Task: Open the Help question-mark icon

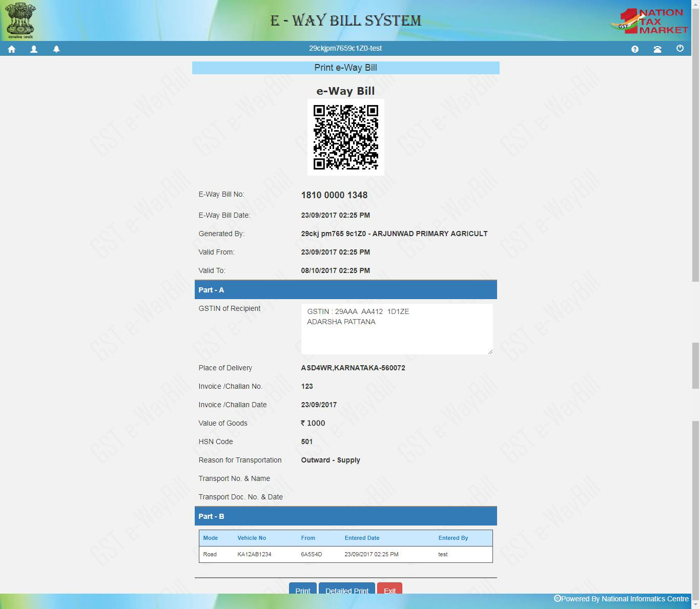Action: [x=635, y=48]
